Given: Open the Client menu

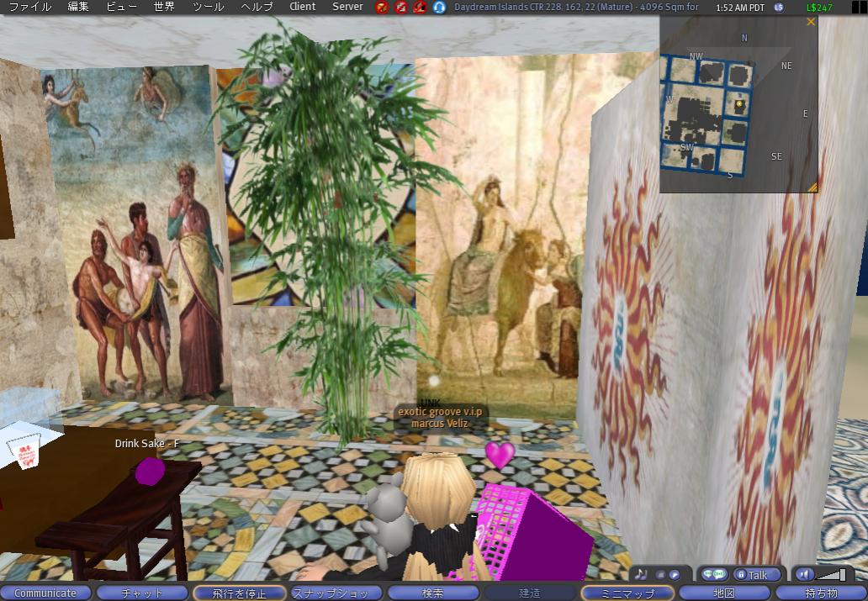Looking at the screenshot, I should pos(302,7).
